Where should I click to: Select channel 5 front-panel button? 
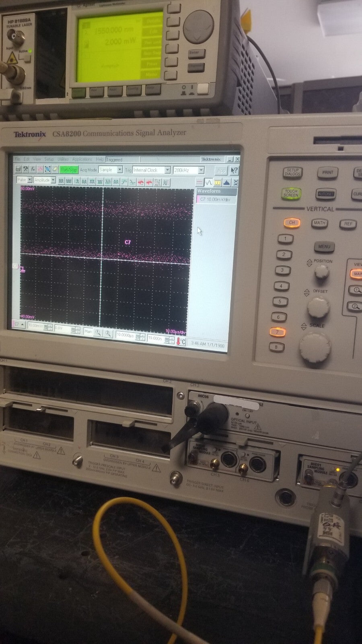pyautogui.click(x=280, y=301)
